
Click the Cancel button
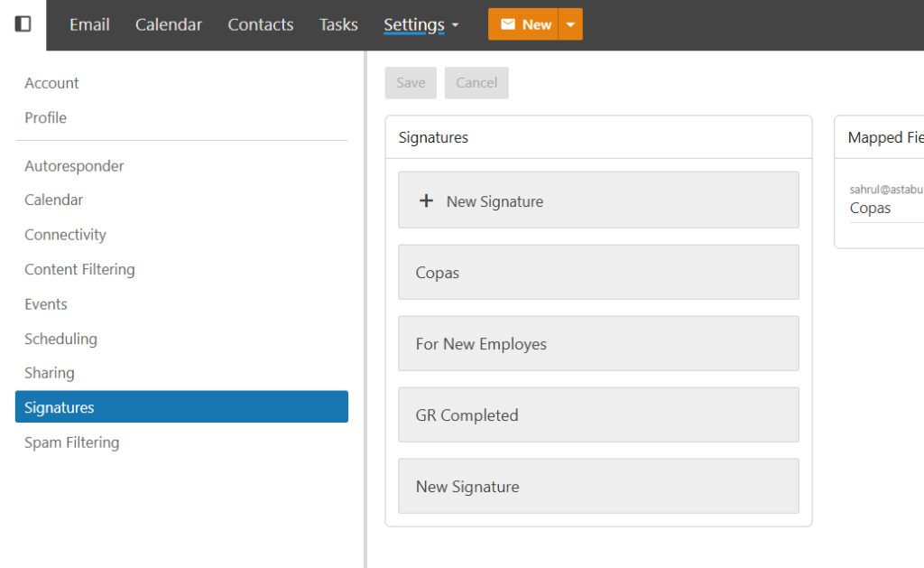[476, 83]
